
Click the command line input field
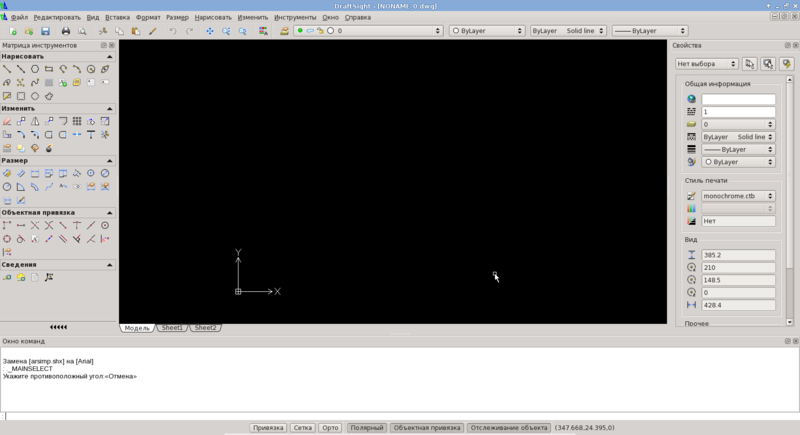400,416
